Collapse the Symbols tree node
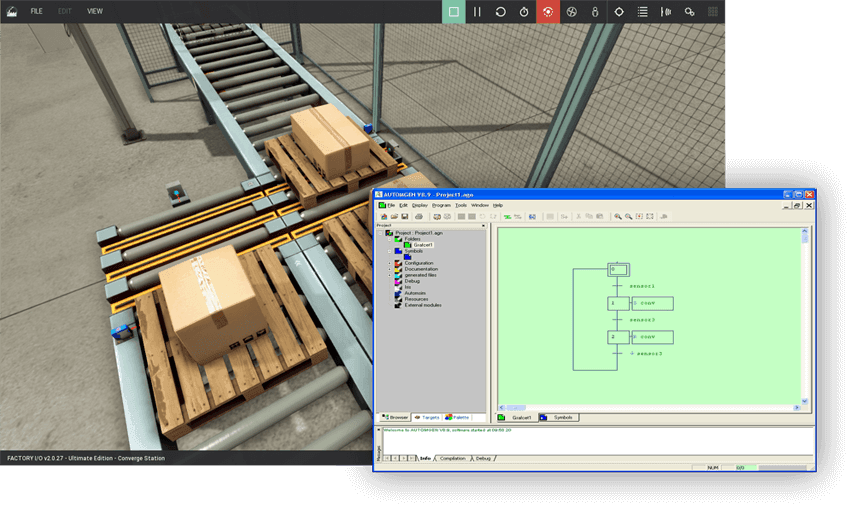The height and width of the screenshot is (509, 850). click(x=389, y=252)
